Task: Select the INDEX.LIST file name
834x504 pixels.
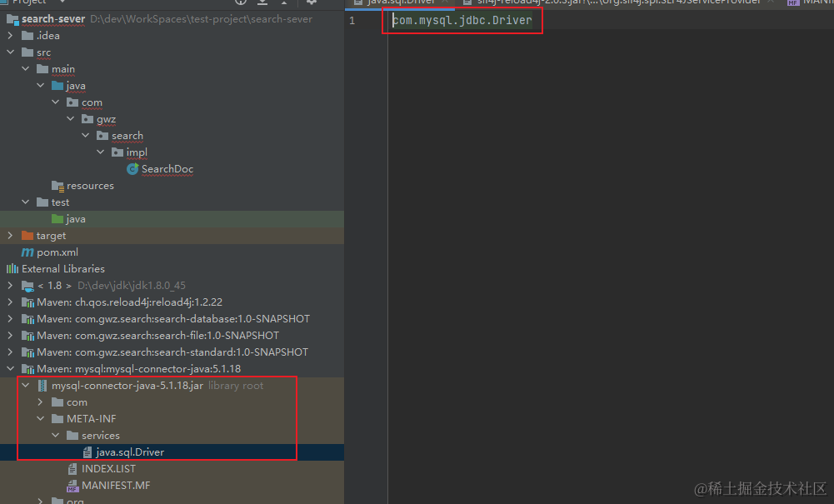Action: click(x=108, y=469)
